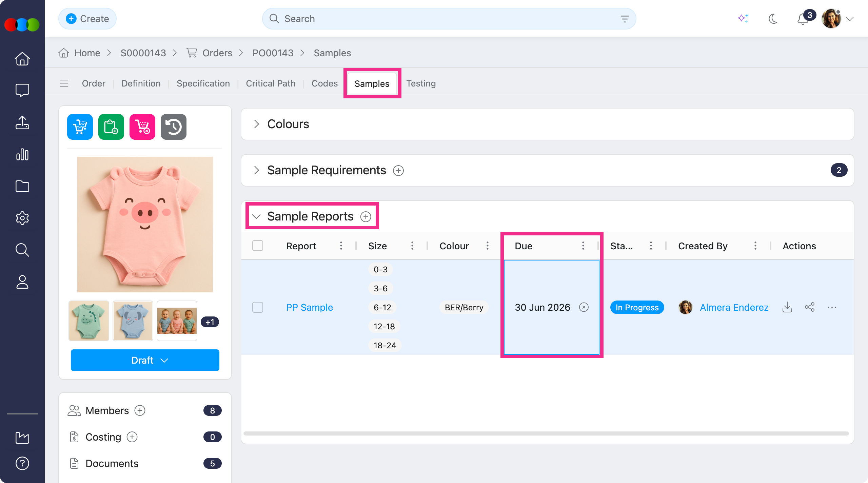Open the settings gear sidebar icon
The width and height of the screenshot is (868, 483).
click(22, 218)
